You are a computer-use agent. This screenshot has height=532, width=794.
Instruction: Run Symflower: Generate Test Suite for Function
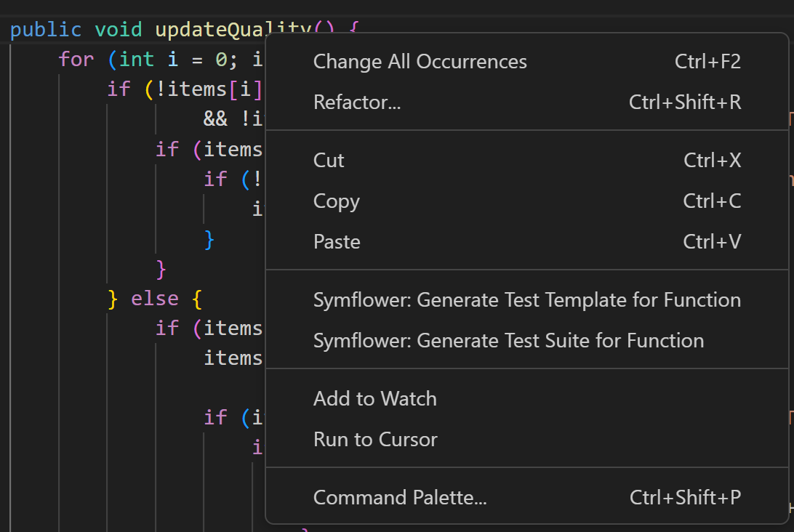pos(526,341)
